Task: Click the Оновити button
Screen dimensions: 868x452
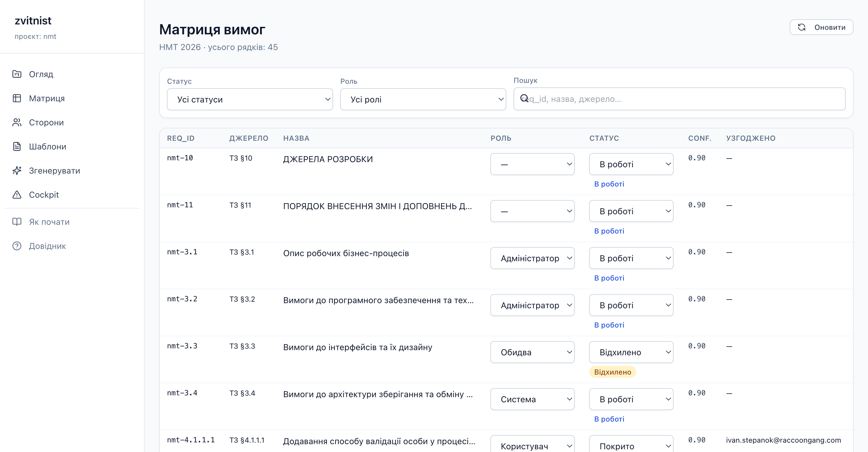Action: 821,27
